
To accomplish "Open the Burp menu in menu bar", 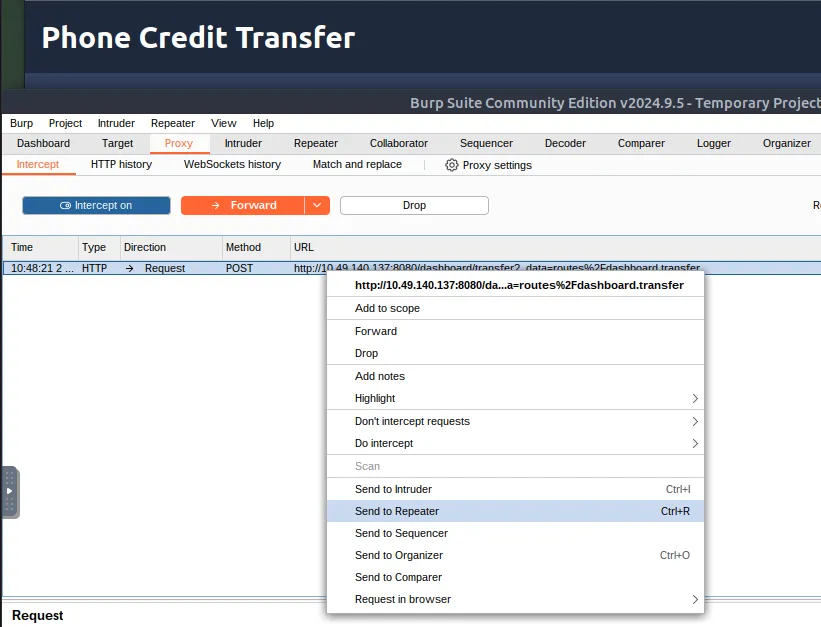I will 21,123.
